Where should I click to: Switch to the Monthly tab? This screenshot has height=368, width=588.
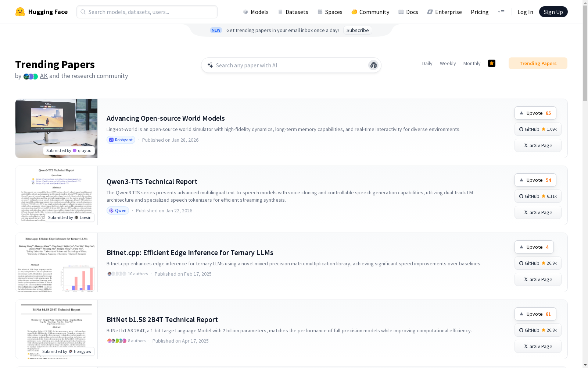tap(472, 63)
